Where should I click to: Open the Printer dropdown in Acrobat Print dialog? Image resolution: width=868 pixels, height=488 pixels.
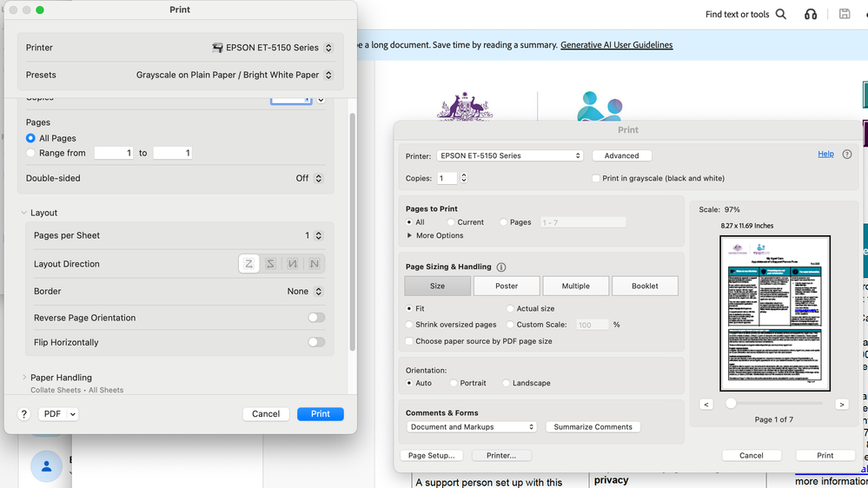coord(509,155)
